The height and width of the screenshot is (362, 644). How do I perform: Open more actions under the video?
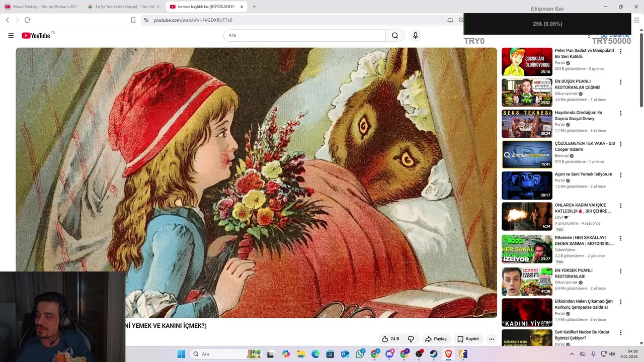pos(492,339)
